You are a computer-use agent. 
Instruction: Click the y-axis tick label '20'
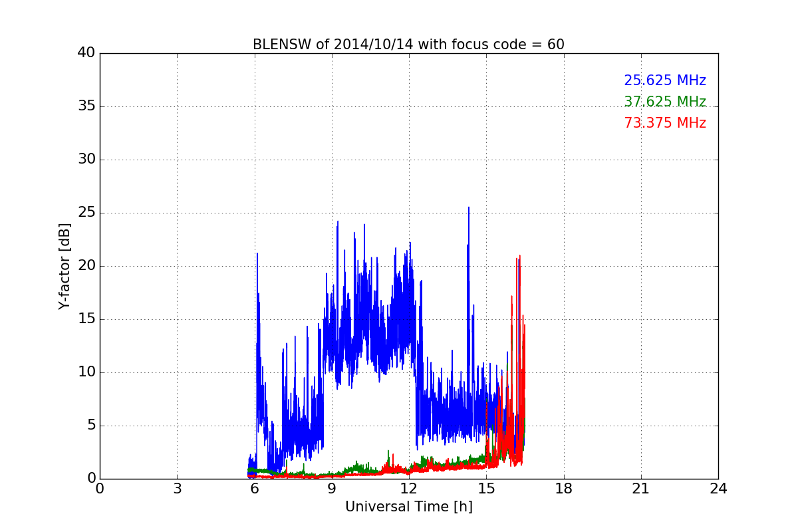pos(86,266)
